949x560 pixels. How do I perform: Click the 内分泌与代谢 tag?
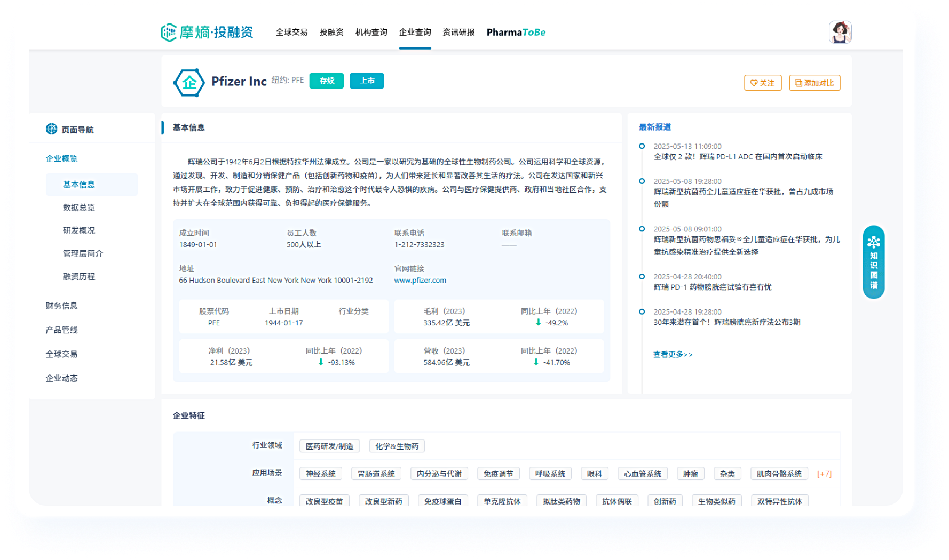[x=439, y=474]
